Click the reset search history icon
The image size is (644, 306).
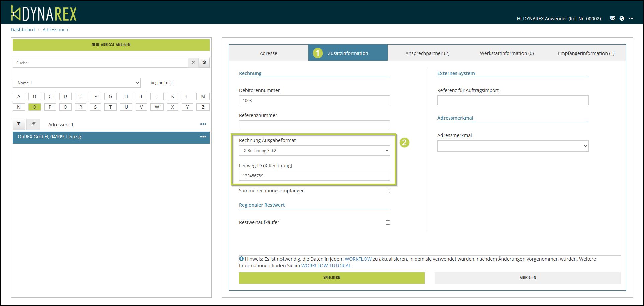pos(204,63)
